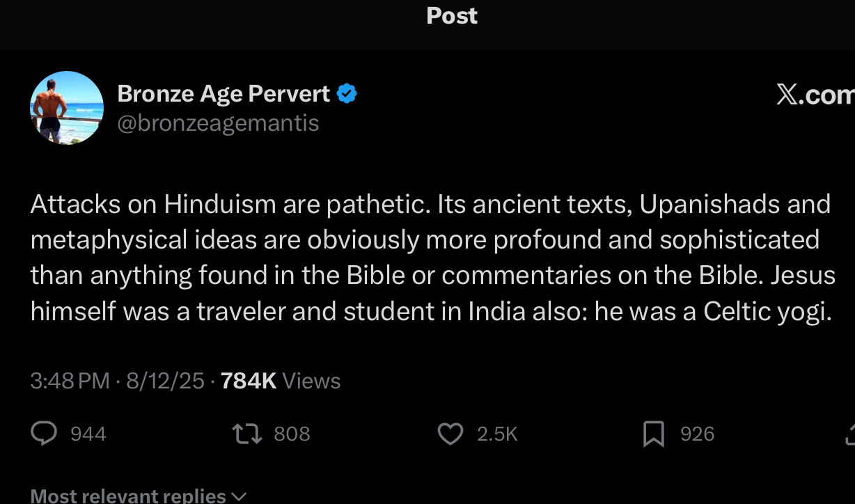
Task: Click the 808 reposts count
Action: pyautogui.click(x=292, y=434)
